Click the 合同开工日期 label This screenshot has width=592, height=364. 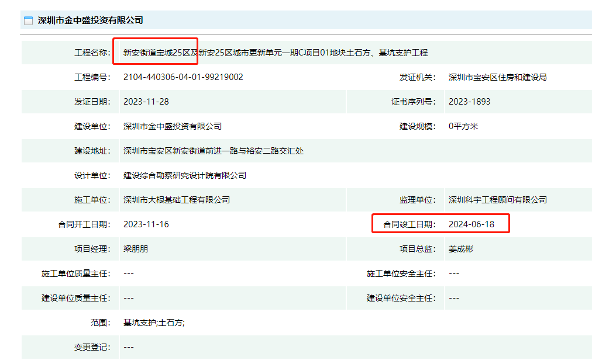pyautogui.click(x=84, y=224)
